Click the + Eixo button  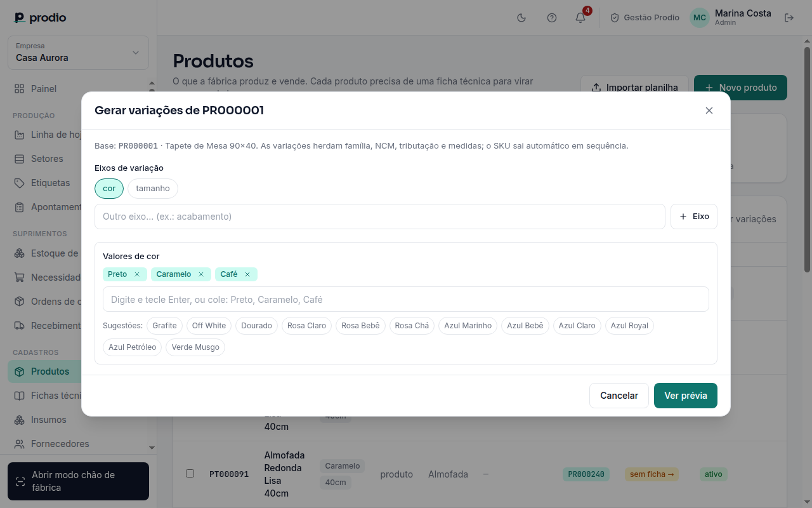[x=694, y=217]
